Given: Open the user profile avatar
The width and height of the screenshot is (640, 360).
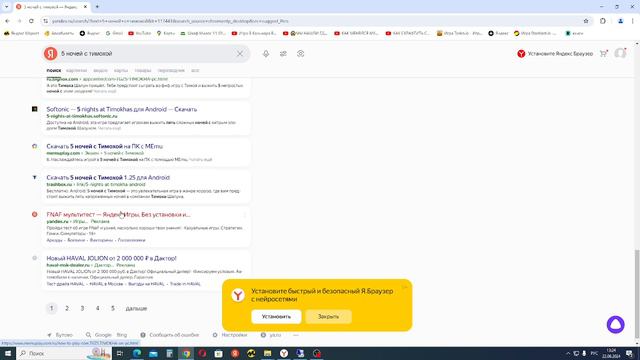Looking at the screenshot, I should pyautogui.click(x=620, y=53).
